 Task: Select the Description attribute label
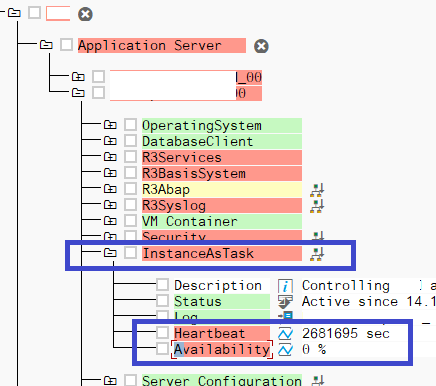(x=222, y=285)
